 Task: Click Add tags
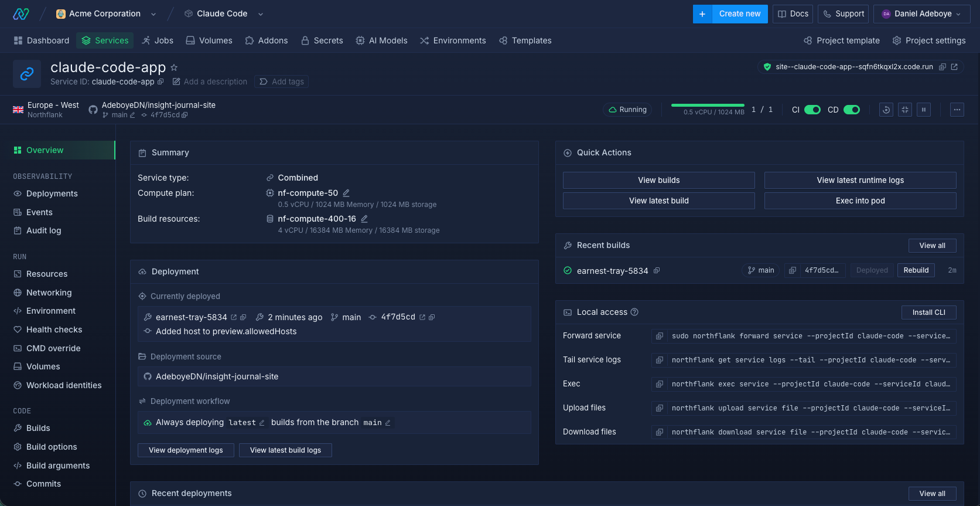click(x=281, y=81)
